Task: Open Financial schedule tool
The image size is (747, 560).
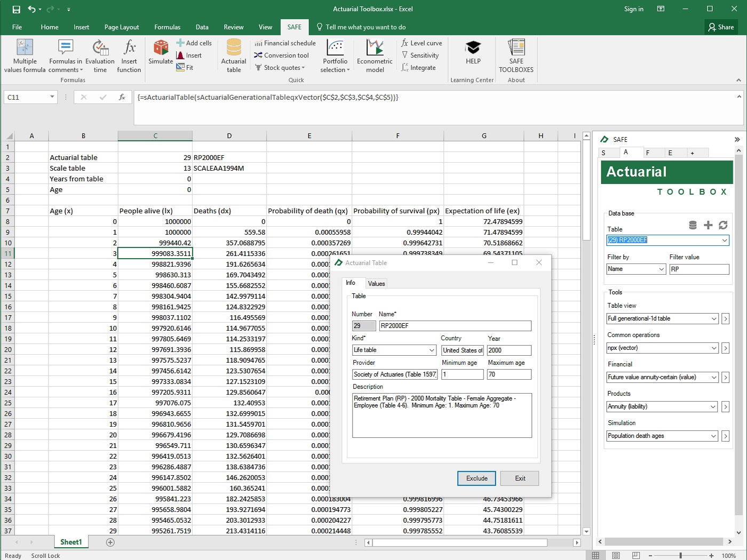Action: click(285, 43)
